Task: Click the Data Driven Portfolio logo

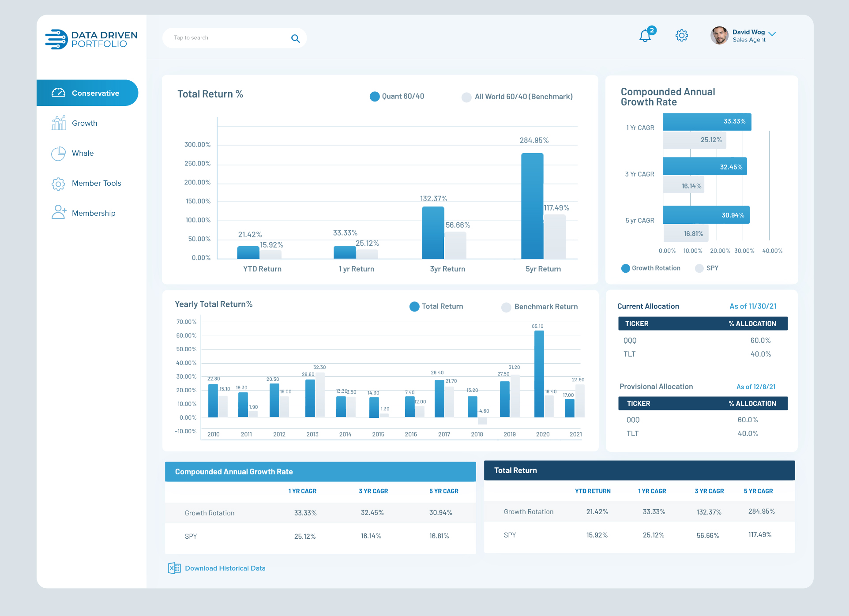Action: (91, 39)
